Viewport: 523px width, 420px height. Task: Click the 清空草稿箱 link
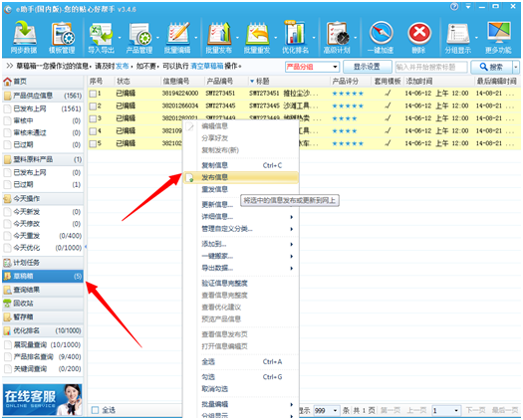click(x=207, y=67)
